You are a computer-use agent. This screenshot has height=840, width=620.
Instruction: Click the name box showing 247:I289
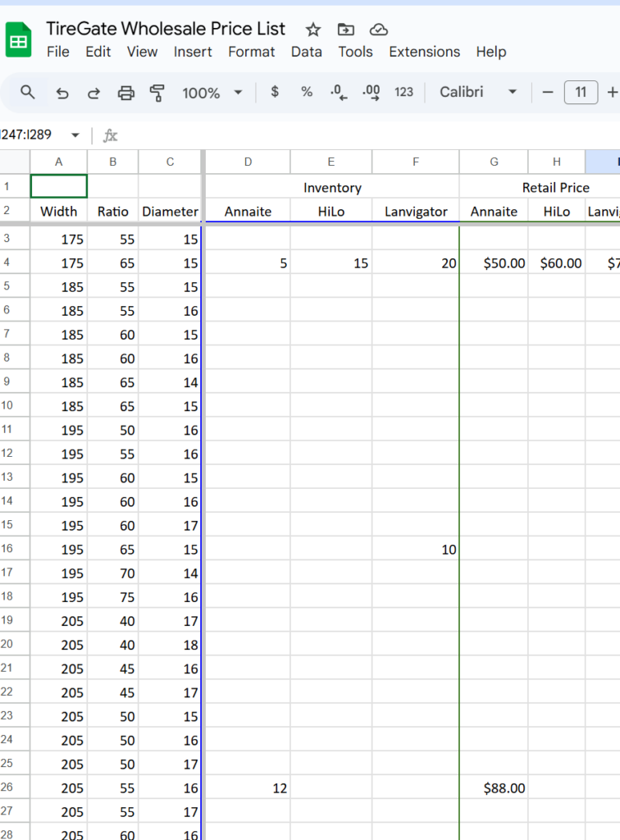[26, 135]
